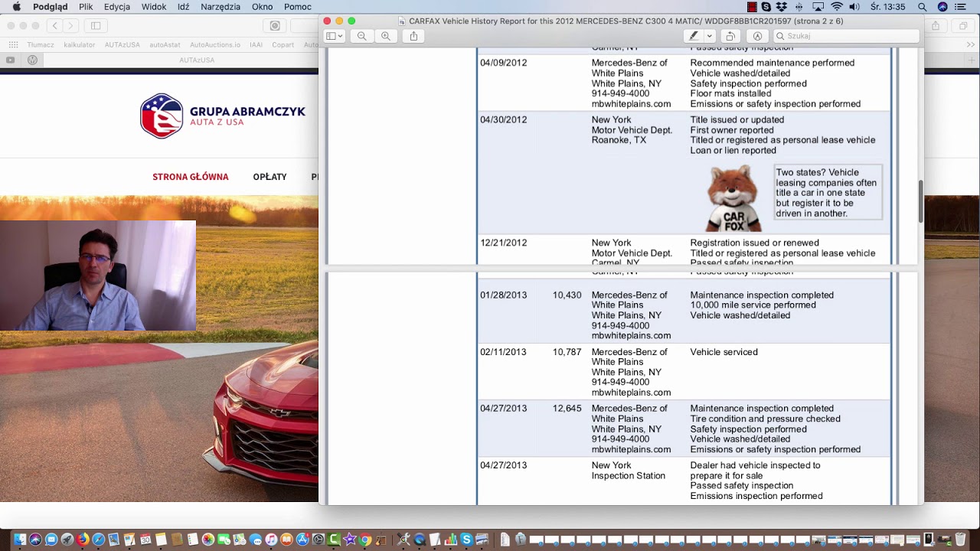Viewport: 980px width, 551px height.
Task: Click the Preview window vertical scrollbar
Action: [x=920, y=202]
